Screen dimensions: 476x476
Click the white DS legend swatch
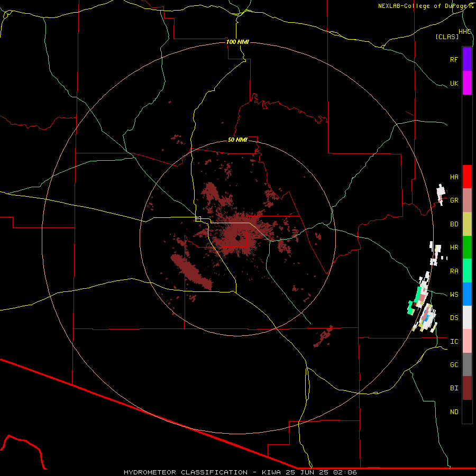467,317
